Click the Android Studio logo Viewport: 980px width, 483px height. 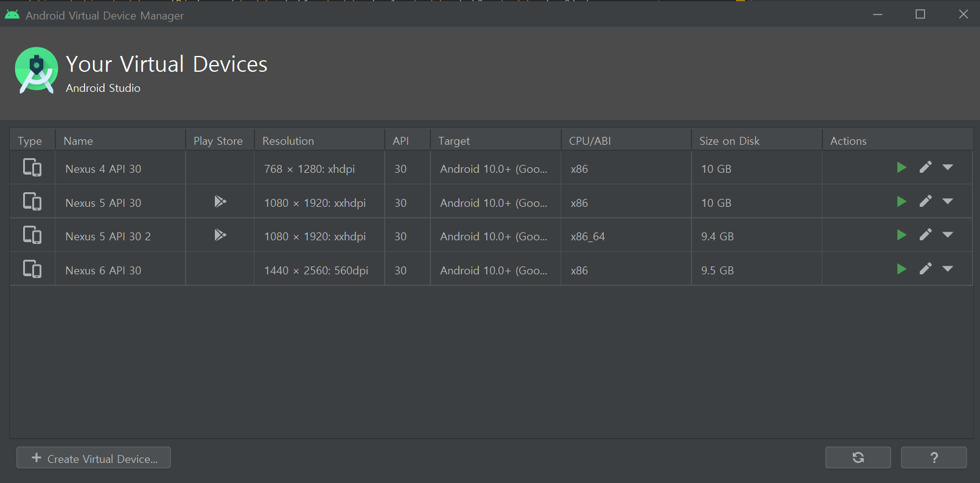click(x=37, y=71)
